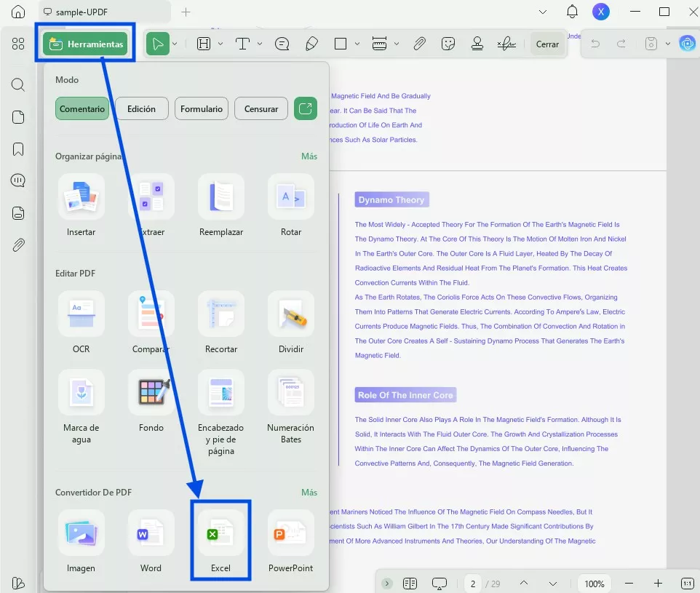Open the Reemplazar page tool

[221, 206]
